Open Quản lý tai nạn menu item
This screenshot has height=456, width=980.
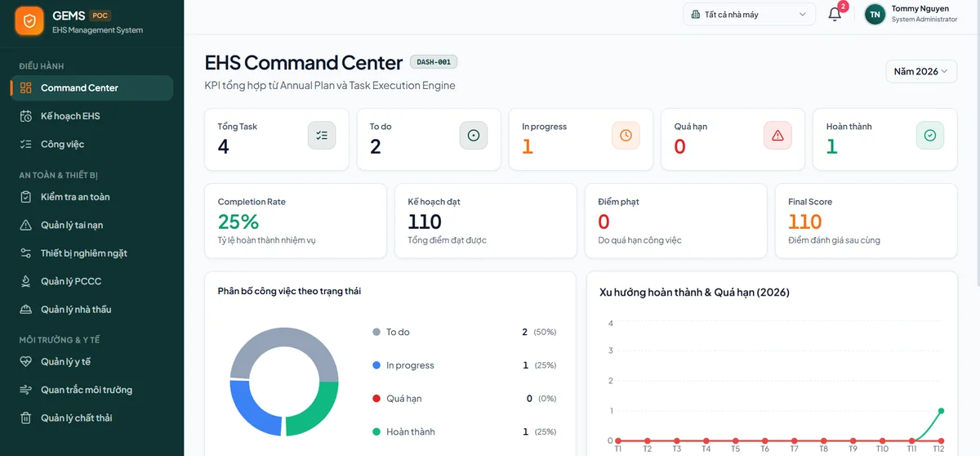91,225
